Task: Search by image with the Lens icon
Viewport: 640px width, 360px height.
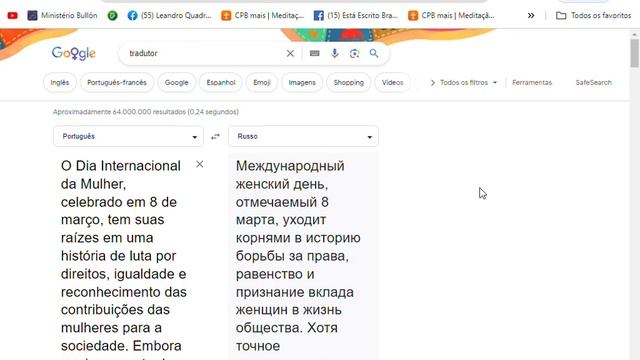Action: [x=354, y=53]
